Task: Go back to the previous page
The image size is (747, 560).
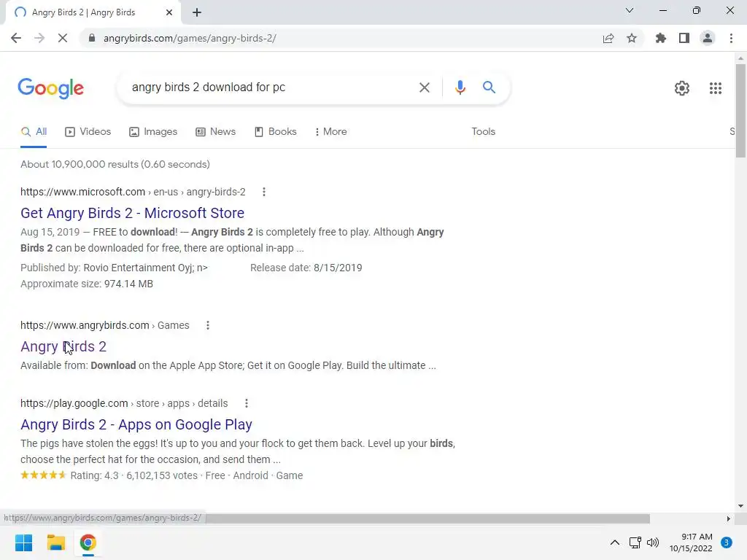Action: (16, 38)
